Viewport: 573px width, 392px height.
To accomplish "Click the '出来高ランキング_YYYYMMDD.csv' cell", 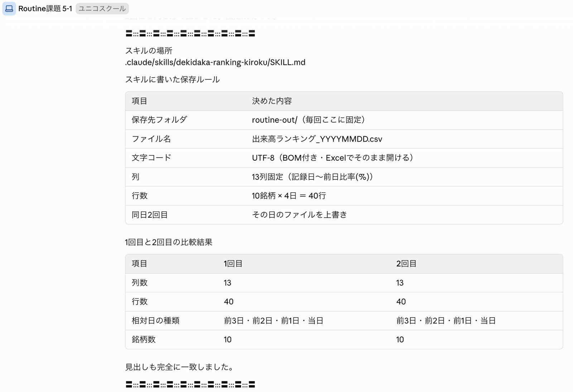I will pyautogui.click(x=317, y=139).
